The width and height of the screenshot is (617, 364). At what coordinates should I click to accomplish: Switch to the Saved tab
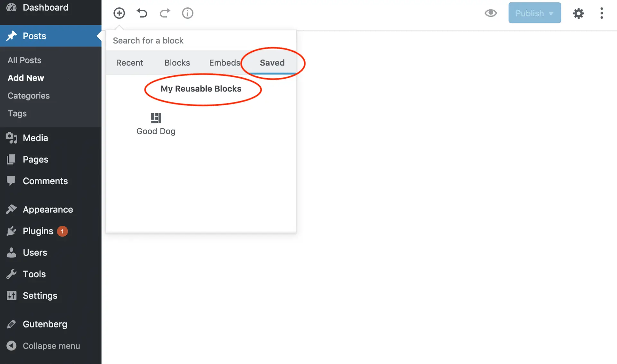coord(272,62)
